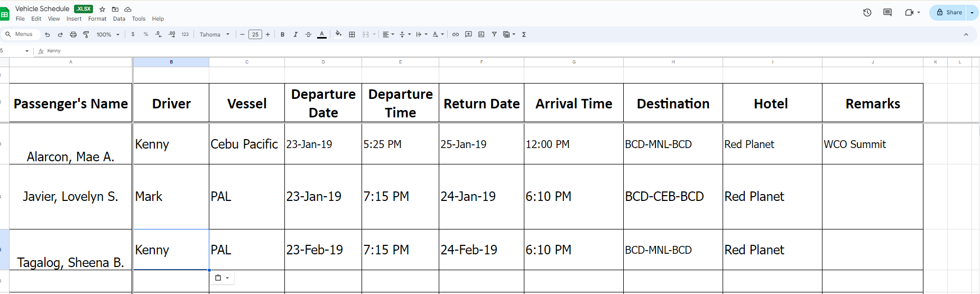The image size is (980, 294).
Task: Open the Format menu
Action: [97, 19]
